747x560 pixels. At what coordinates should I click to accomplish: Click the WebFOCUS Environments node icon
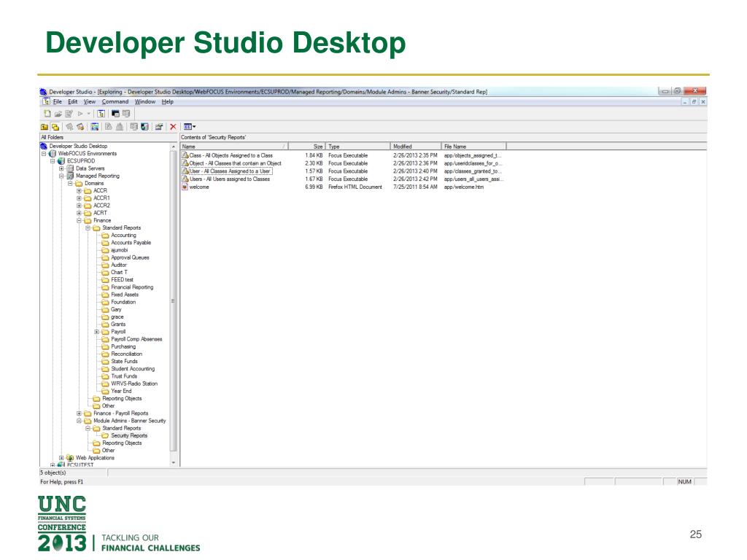[53, 154]
